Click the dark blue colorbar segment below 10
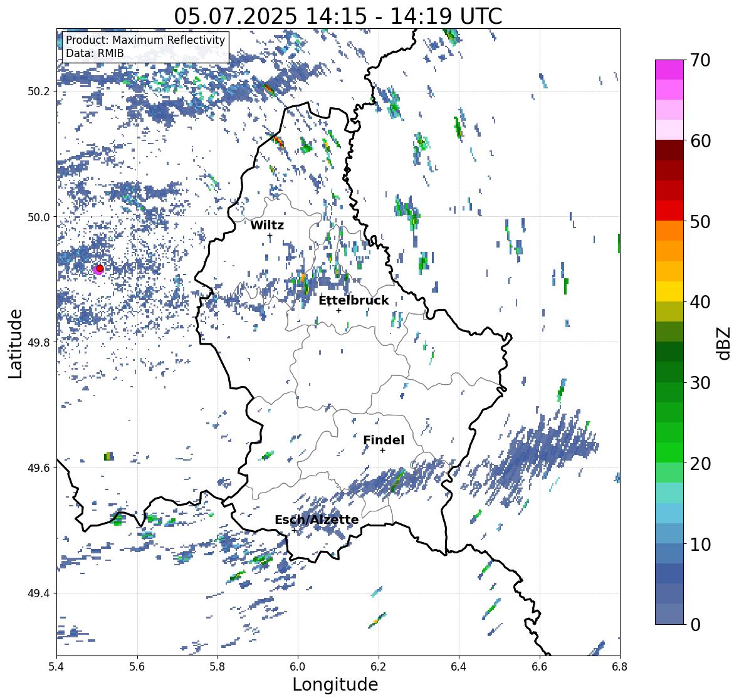The image size is (739, 700). click(x=669, y=573)
